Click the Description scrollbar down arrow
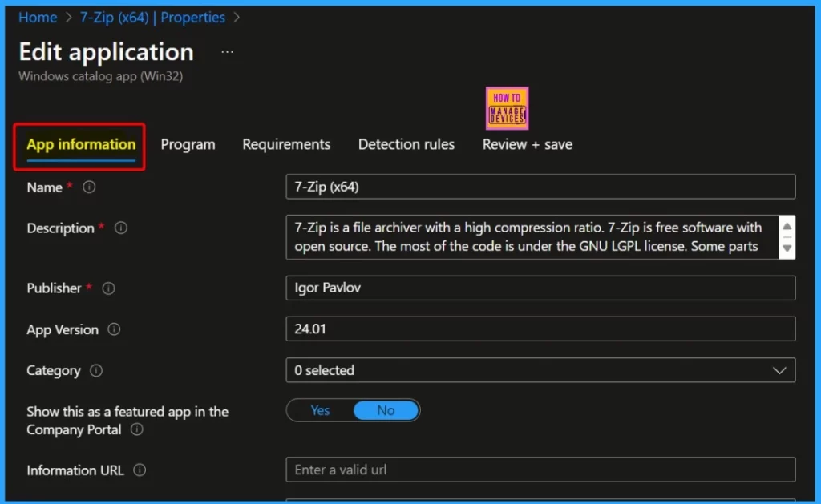The image size is (821, 504). coord(787,248)
